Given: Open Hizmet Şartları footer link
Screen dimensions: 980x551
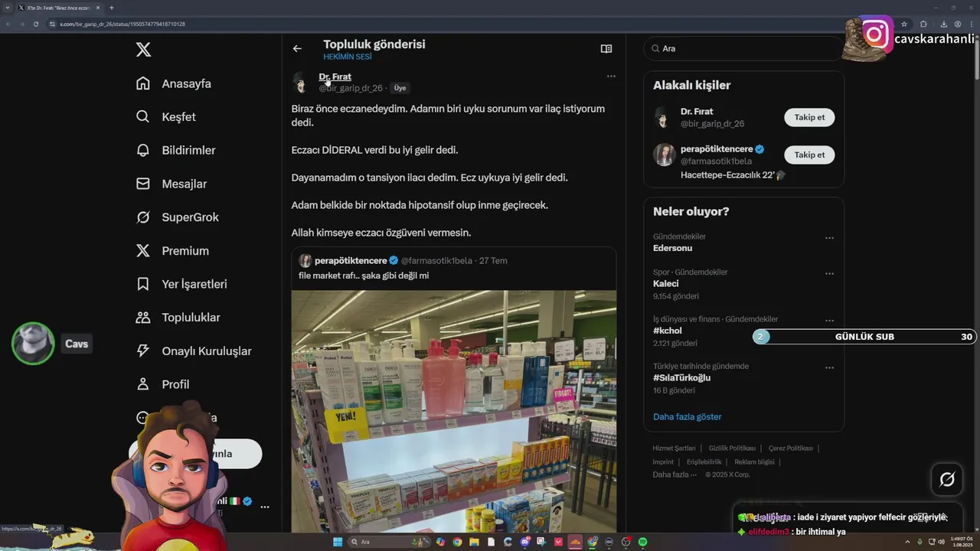Looking at the screenshot, I should pyautogui.click(x=674, y=448).
